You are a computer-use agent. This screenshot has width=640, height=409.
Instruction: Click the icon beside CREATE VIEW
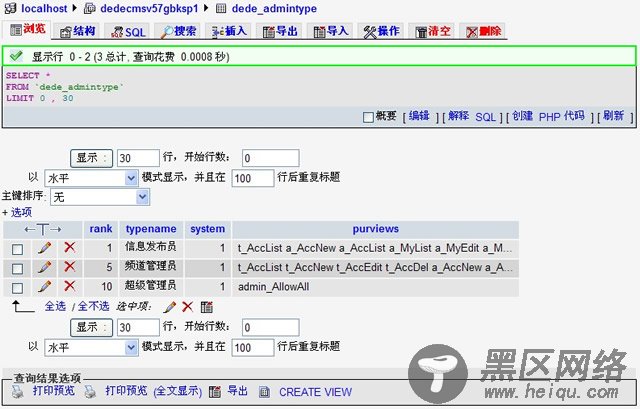coord(264,392)
